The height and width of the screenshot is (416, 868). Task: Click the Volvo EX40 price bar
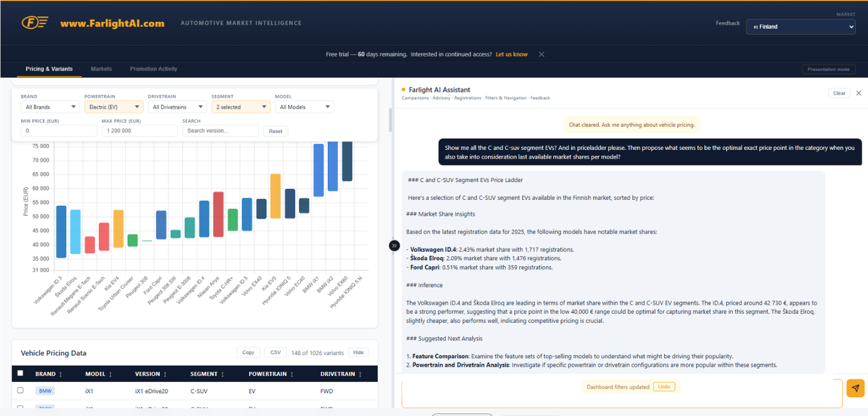(x=261, y=209)
